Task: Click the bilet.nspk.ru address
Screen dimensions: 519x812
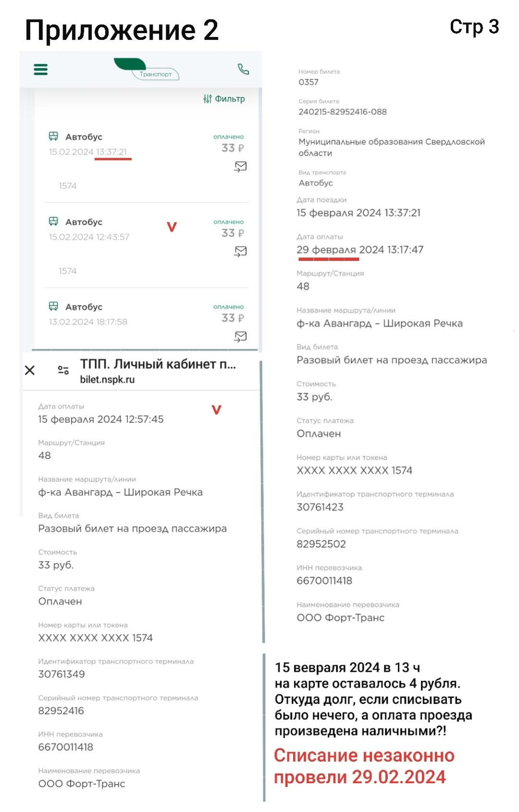Action: click(107, 380)
